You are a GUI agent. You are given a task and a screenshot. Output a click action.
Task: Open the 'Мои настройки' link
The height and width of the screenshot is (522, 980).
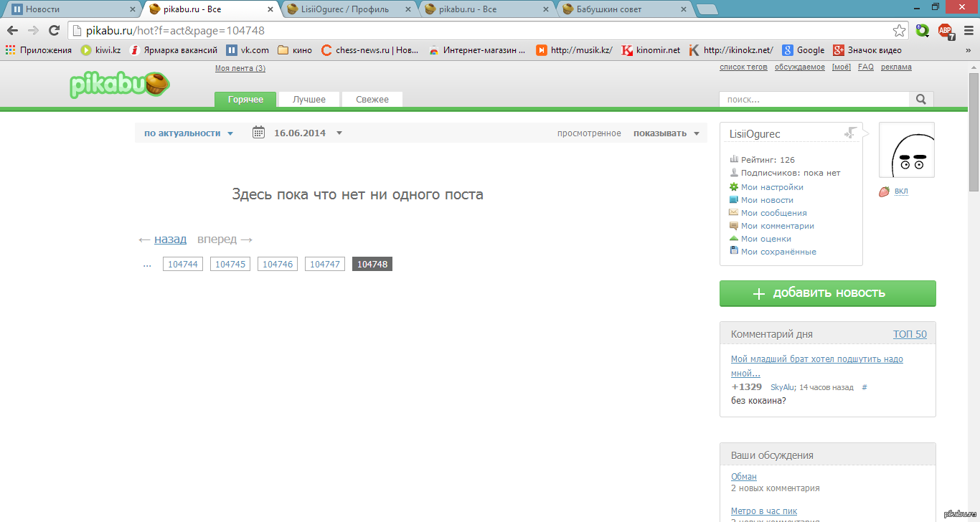coord(772,187)
